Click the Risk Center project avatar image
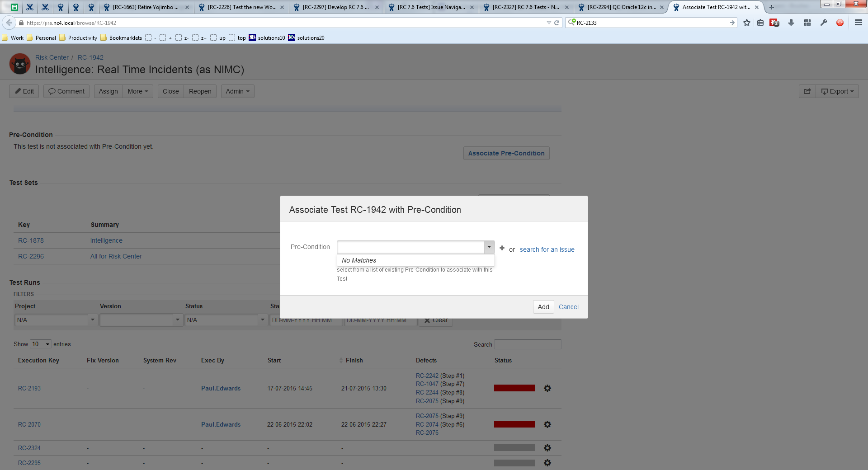Viewport: 868px width, 470px height. coord(19,64)
